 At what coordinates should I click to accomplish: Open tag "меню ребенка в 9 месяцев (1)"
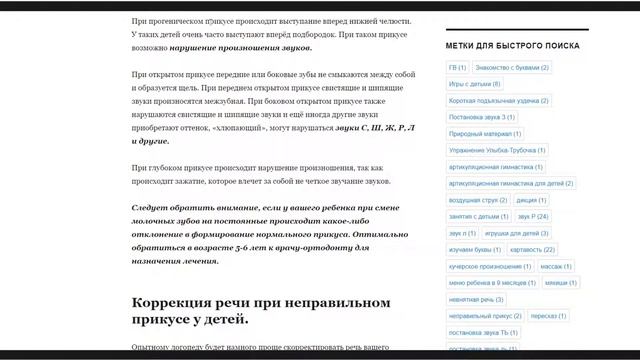pyautogui.click(x=492, y=282)
